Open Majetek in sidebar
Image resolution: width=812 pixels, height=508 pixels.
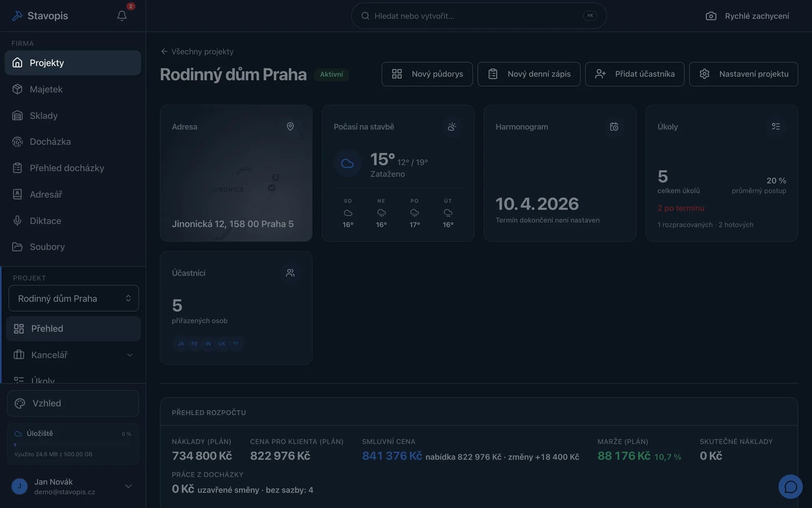[73, 89]
